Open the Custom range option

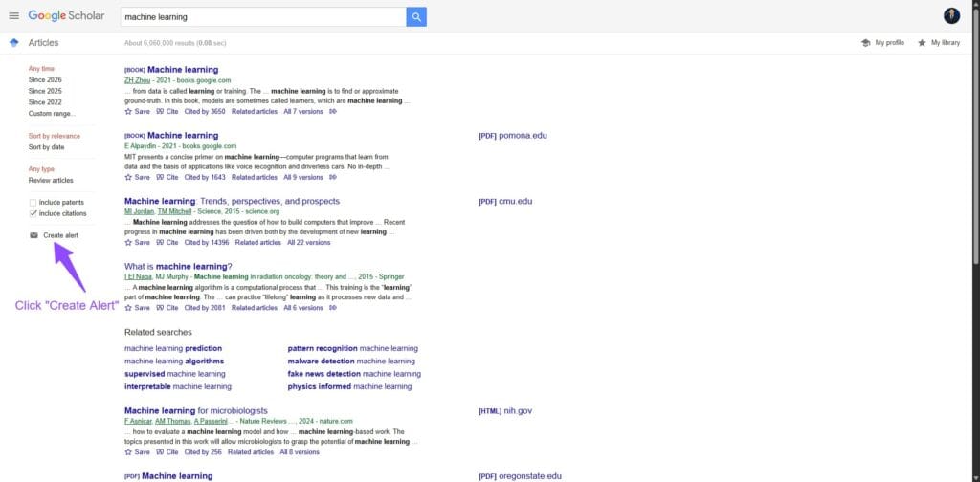[52, 114]
